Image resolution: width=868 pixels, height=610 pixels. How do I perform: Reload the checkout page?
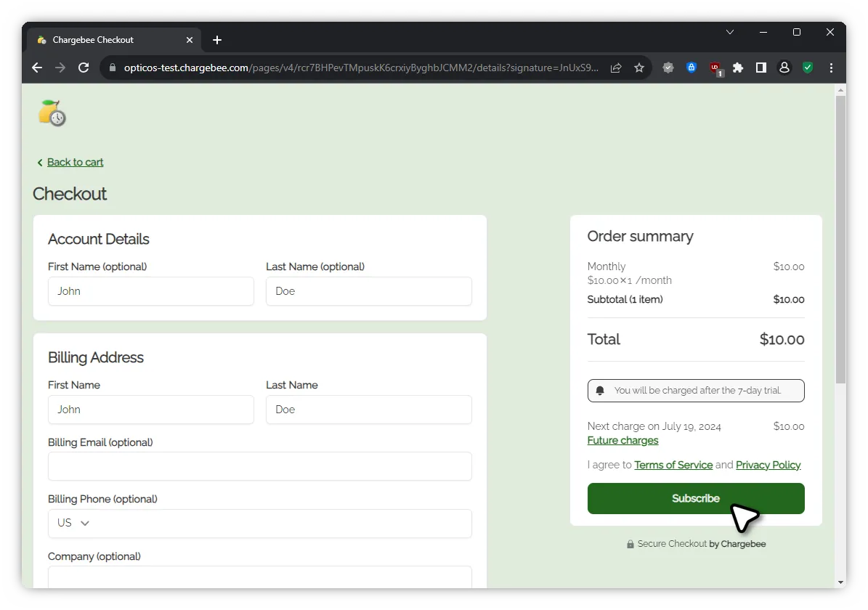[x=84, y=68]
